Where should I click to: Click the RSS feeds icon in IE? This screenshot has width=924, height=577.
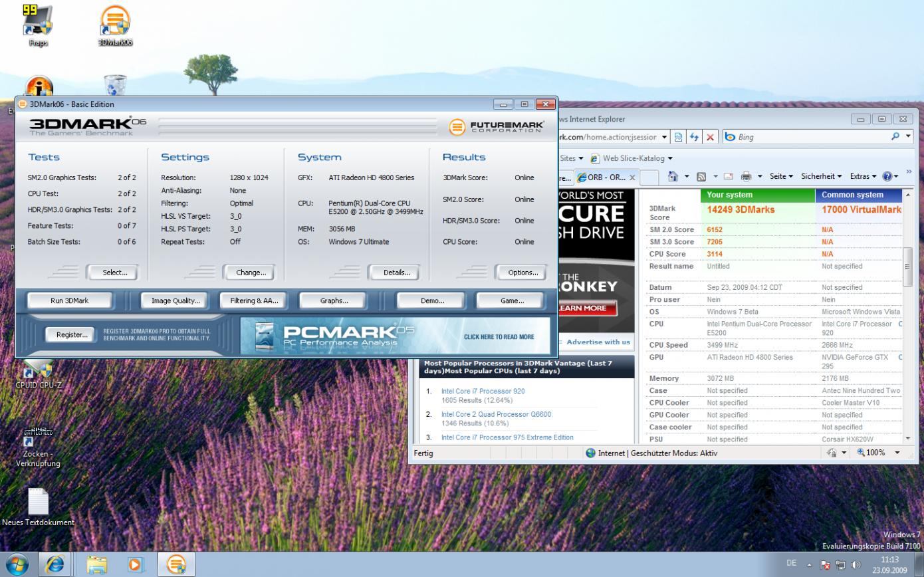point(701,176)
